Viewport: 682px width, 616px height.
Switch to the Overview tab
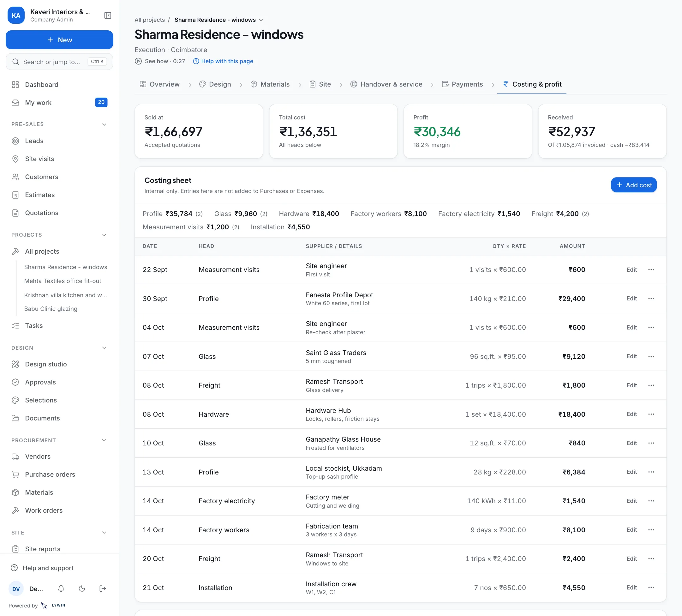160,84
